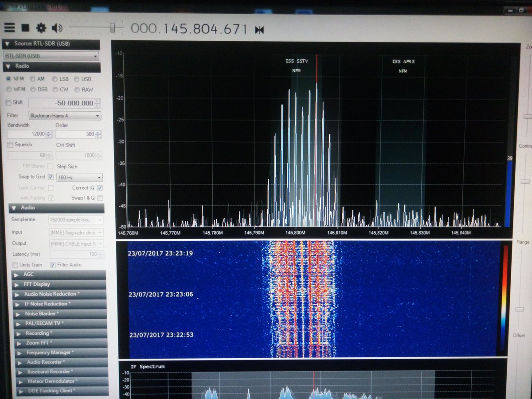Expand Audio Noise Reduction panel
Screen dimensions: 532x399
coord(59,294)
